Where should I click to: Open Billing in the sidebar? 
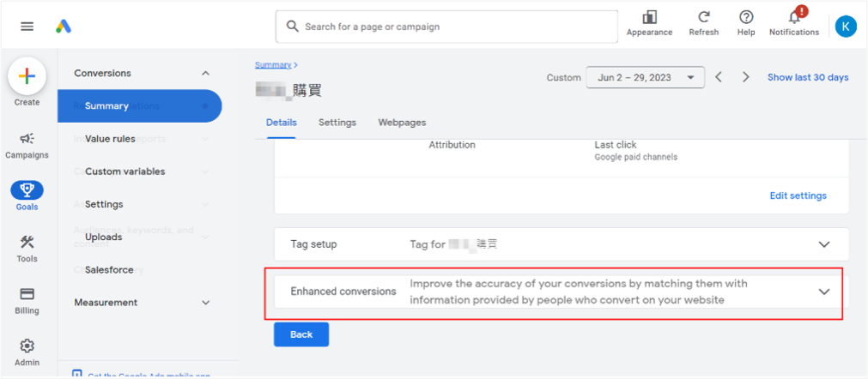(27, 301)
